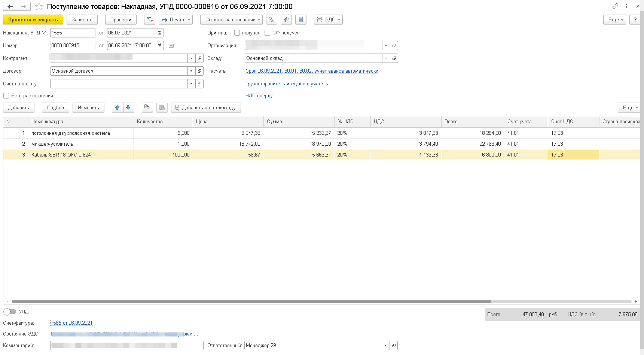644x355 pixels.
Task: Open НДС сверху link
Action: (x=259, y=96)
